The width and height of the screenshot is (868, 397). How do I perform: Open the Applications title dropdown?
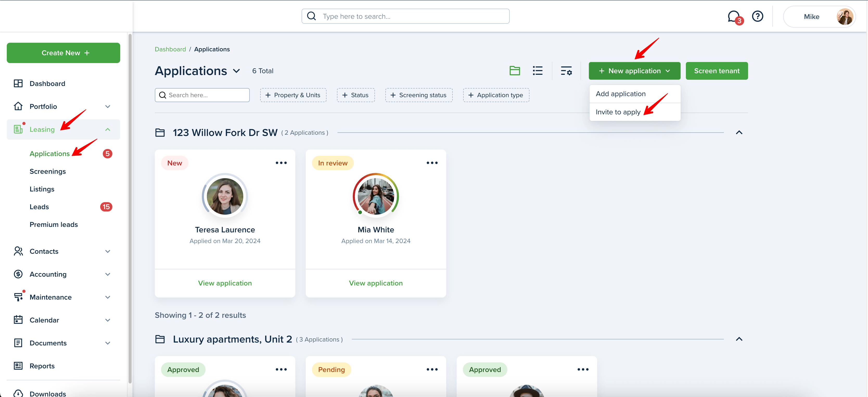pos(237,71)
